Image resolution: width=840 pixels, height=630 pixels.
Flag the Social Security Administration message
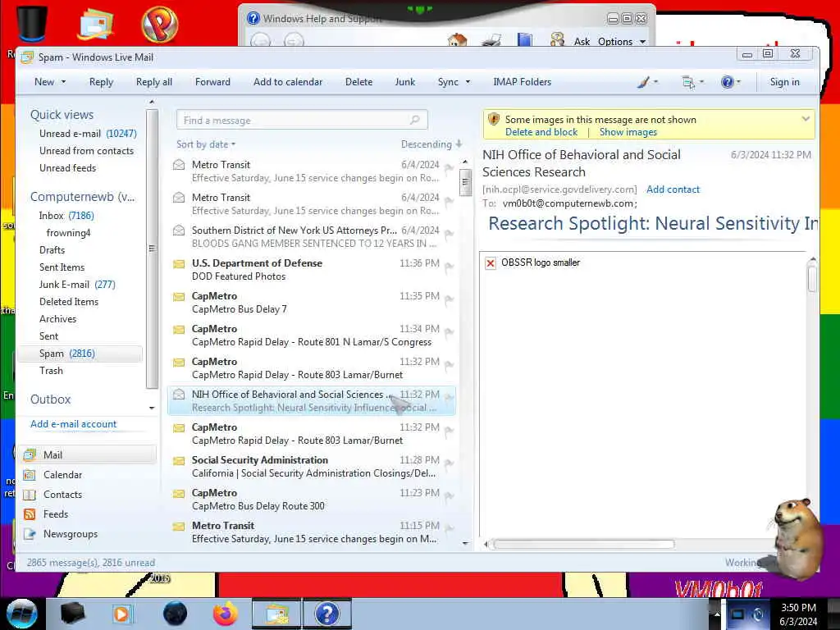pos(449,463)
